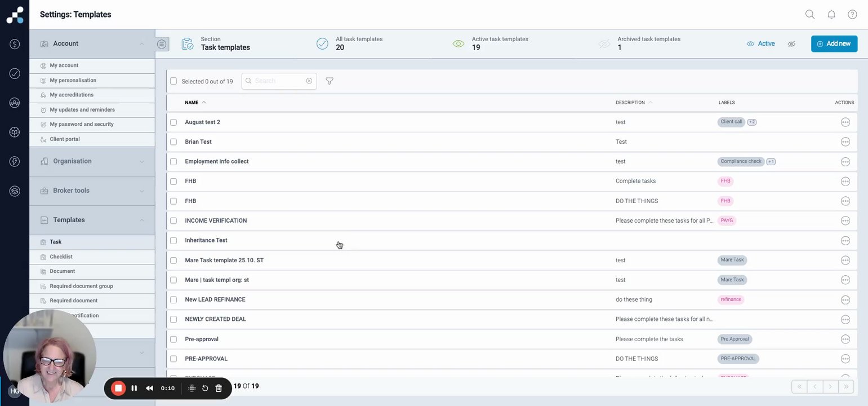Restart the recording with the circular arrow

pyautogui.click(x=205, y=388)
